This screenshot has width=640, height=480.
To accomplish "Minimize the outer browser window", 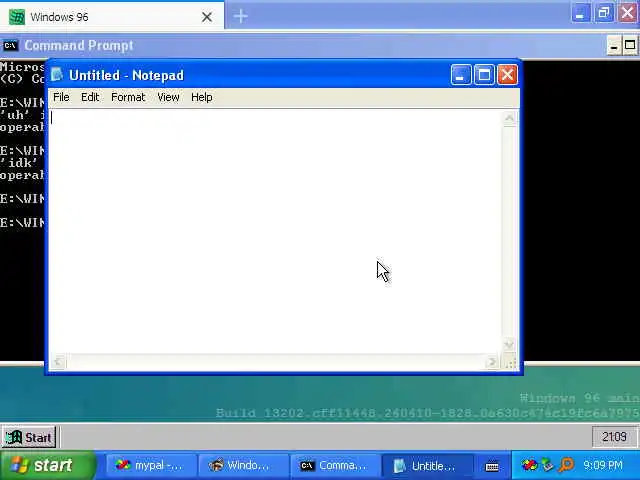I will [580, 13].
